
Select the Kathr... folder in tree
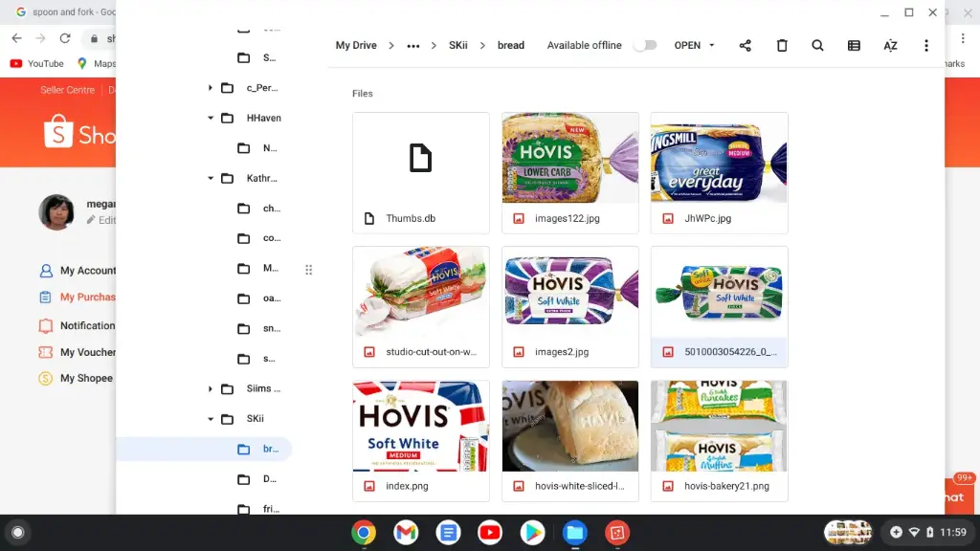(252, 179)
